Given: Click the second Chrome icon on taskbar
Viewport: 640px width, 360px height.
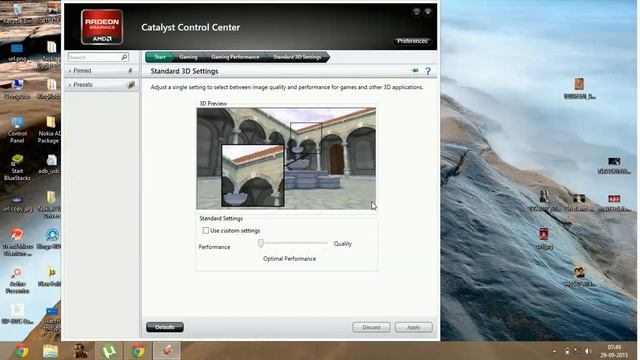Looking at the screenshot, I should [x=138, y=351].
